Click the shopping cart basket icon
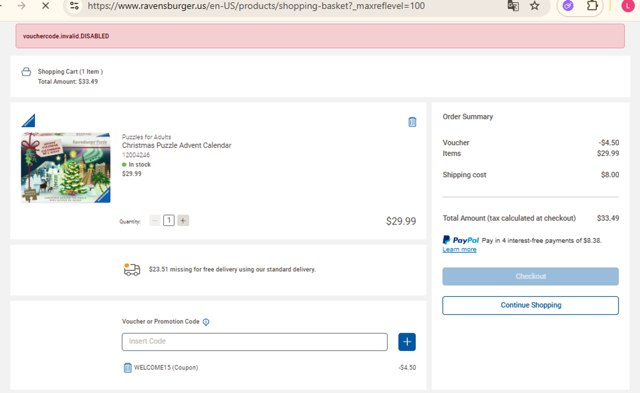Viewport: 640px width, 393px height. coord(26,71)
